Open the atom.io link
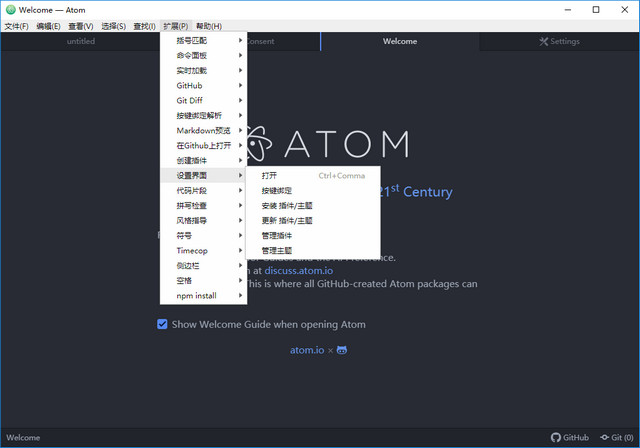This screenshot has height=448, width=640. (x=307, y=350)
